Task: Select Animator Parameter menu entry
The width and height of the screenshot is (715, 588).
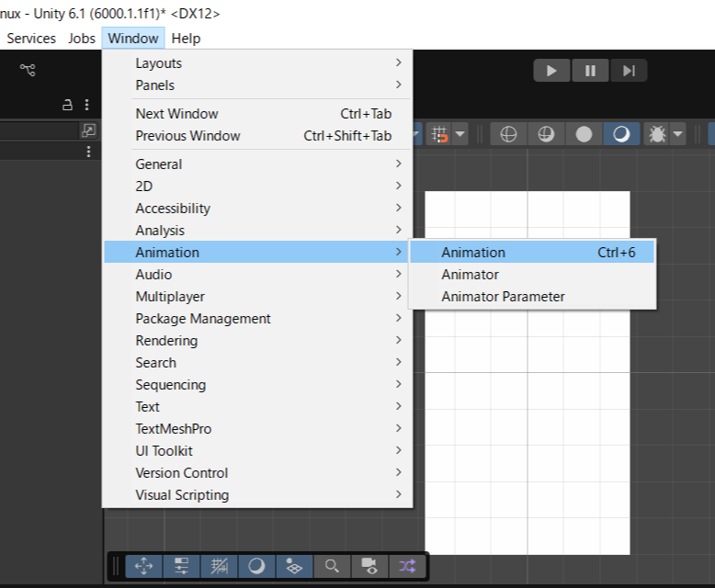Action: (503, 296)
